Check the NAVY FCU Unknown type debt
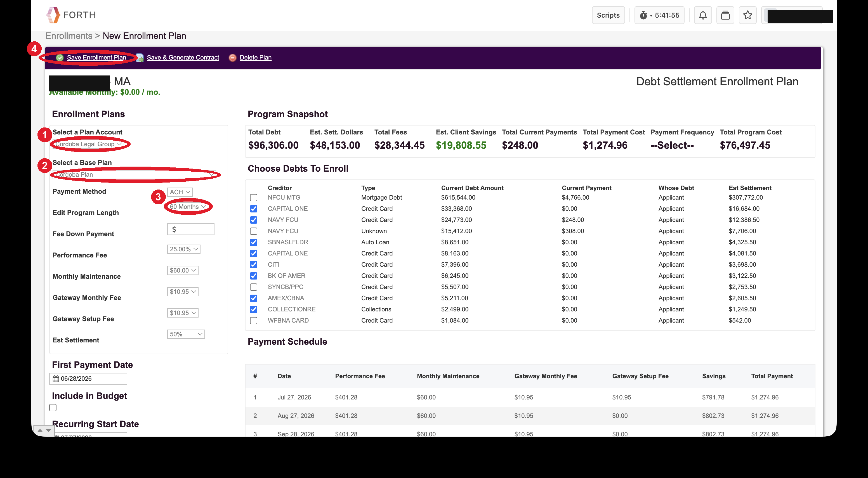The image size is (868, 478). coord(254,231)
